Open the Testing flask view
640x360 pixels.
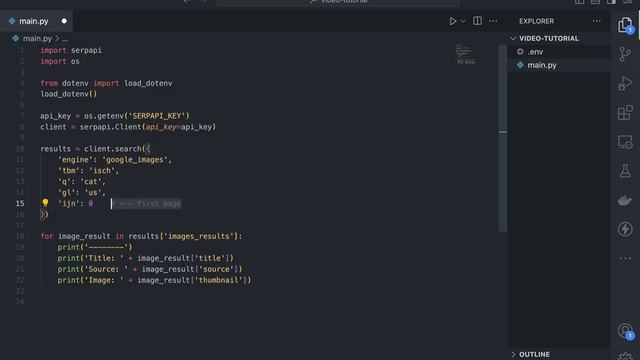point(625,171)
